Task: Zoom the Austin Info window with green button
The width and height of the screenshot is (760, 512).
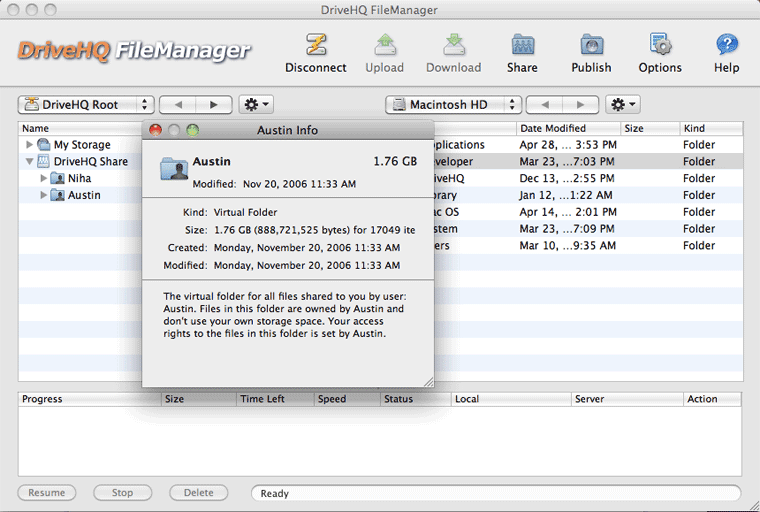Action: 193,130
